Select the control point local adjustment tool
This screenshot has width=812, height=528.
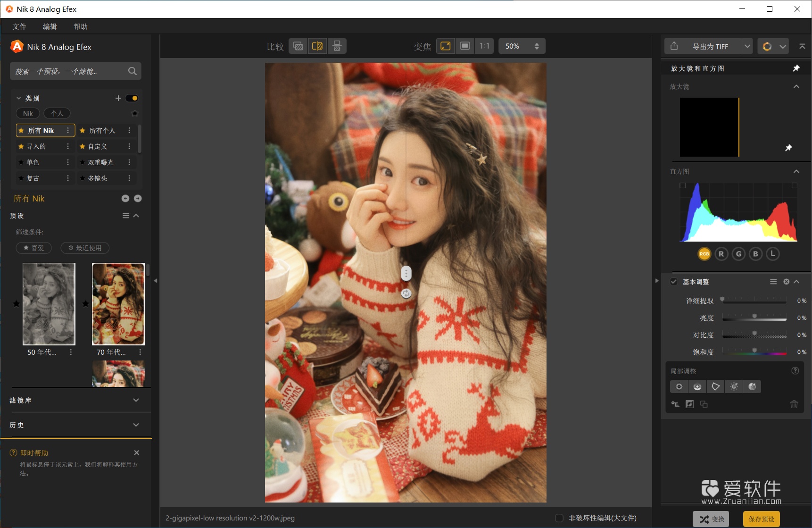679,386
